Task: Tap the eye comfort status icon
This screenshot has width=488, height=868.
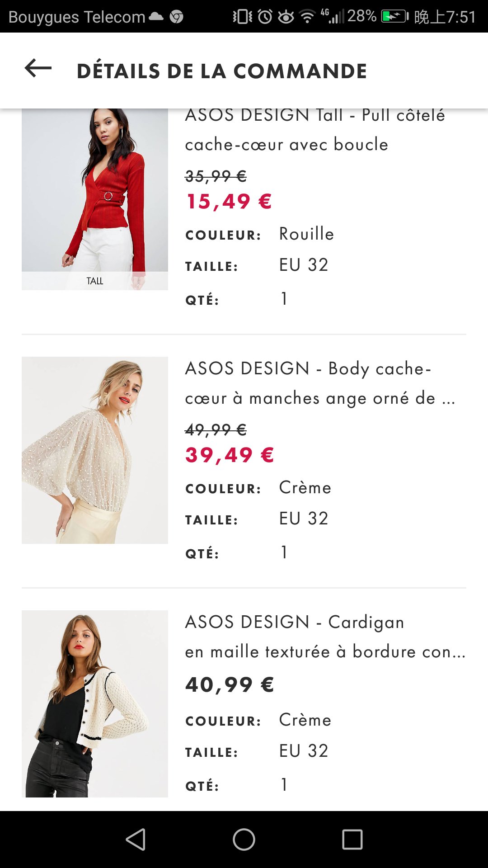Action: click(x=286, y=17)
